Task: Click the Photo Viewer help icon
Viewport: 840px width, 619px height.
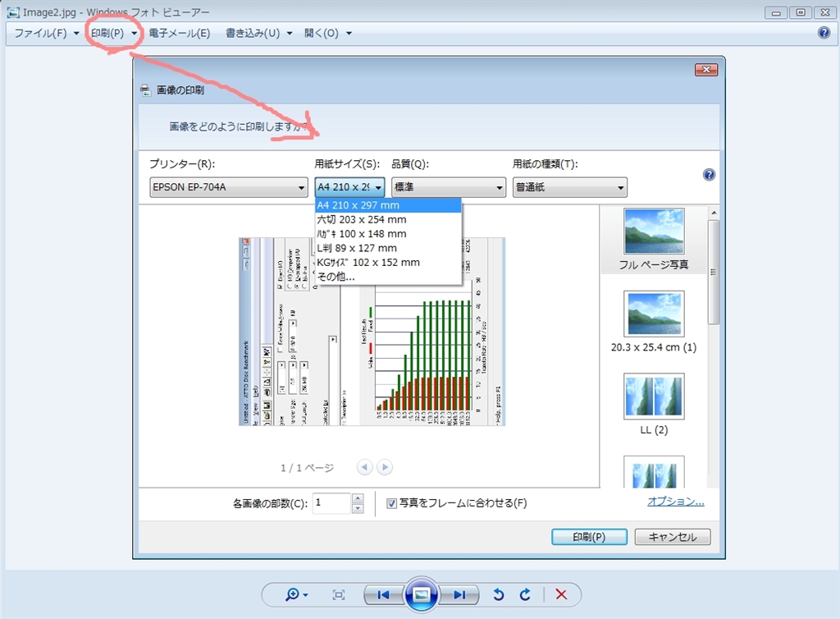Action: 824,33
